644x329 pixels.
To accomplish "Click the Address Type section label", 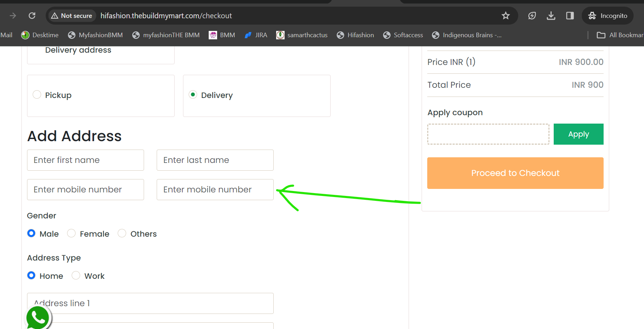I will pos(54,258).
